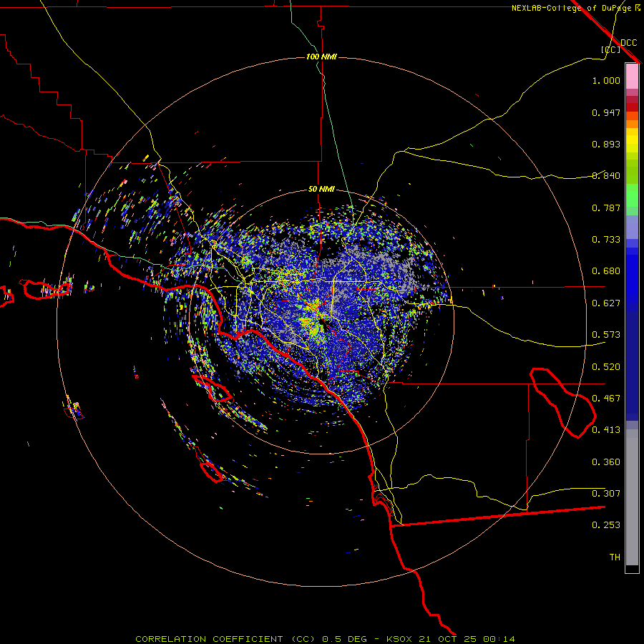Pick the light periwinkle band near 0.733
This screenshot has height=644, width=644.
click(x=632, y=227)
